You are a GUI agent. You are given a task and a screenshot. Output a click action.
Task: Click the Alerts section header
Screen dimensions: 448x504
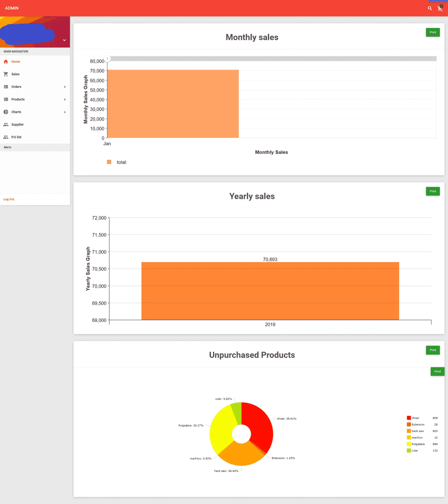[x=35, y=147]
